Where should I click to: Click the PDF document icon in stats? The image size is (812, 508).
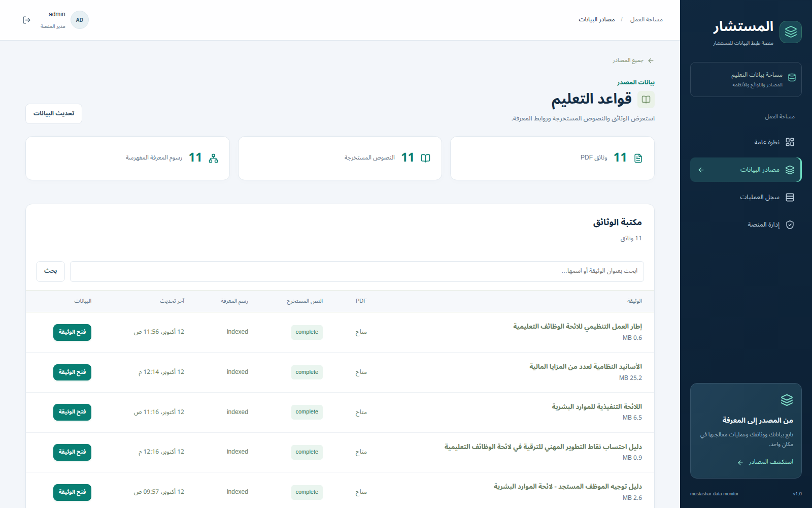point(638,158)
